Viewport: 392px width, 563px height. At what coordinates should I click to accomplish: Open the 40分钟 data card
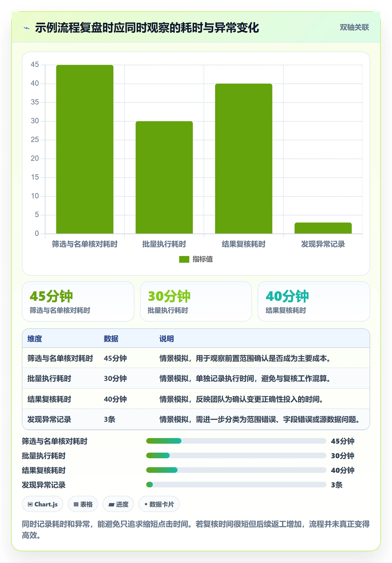click(x=314, y=301)
